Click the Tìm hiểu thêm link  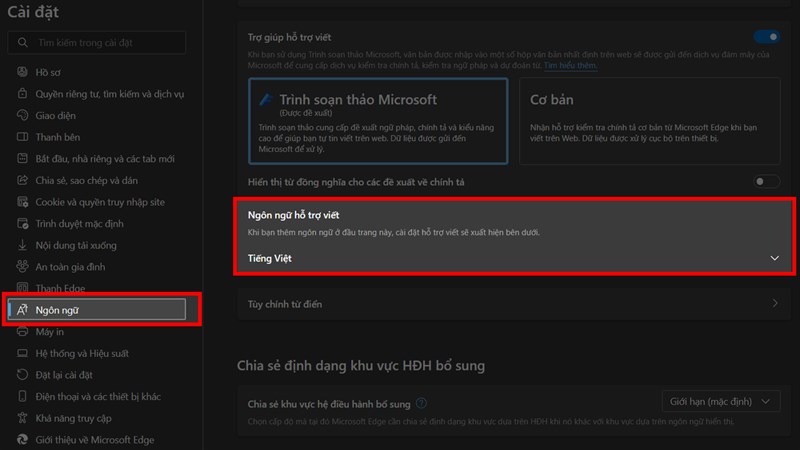coord(570,65)
